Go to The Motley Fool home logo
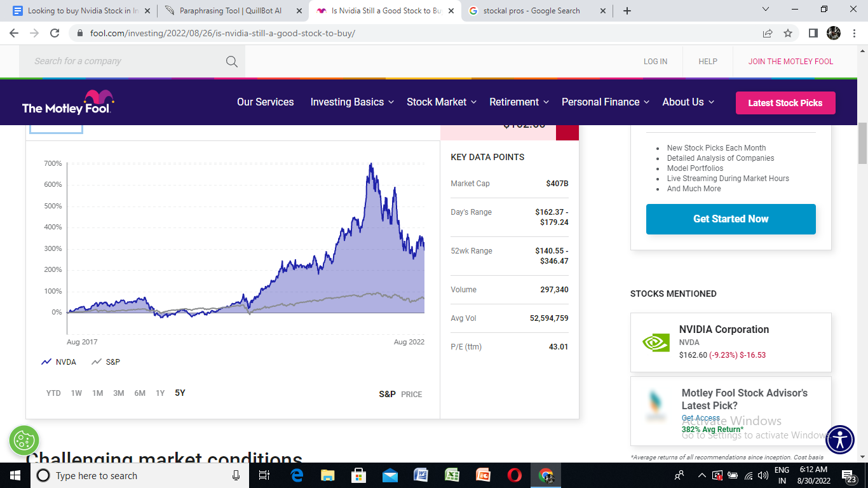This screenshot has width=868, height=488. pos(68,102)
